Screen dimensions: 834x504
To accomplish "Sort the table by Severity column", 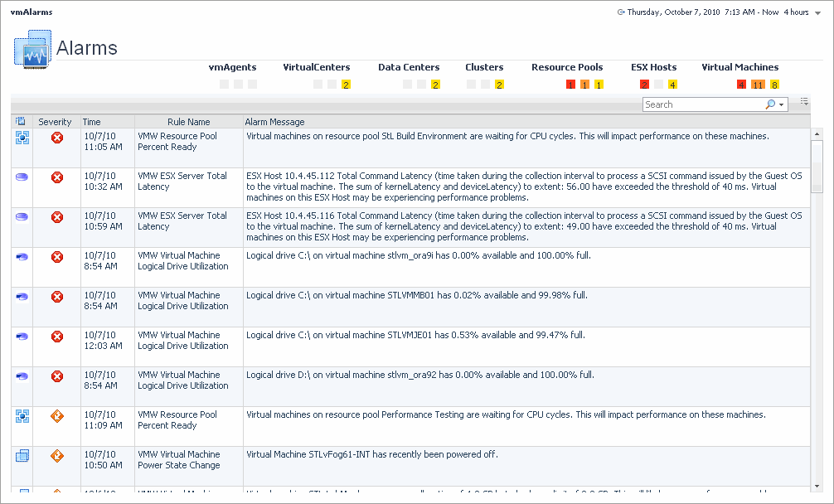I will [x=56, y=122].
